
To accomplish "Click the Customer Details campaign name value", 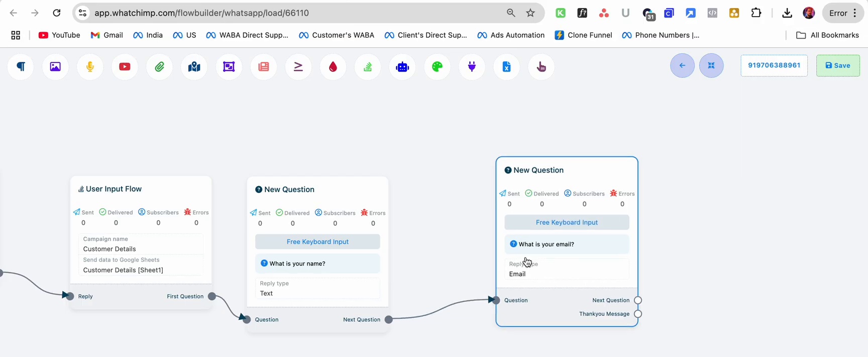I will [x=110, y=249].
